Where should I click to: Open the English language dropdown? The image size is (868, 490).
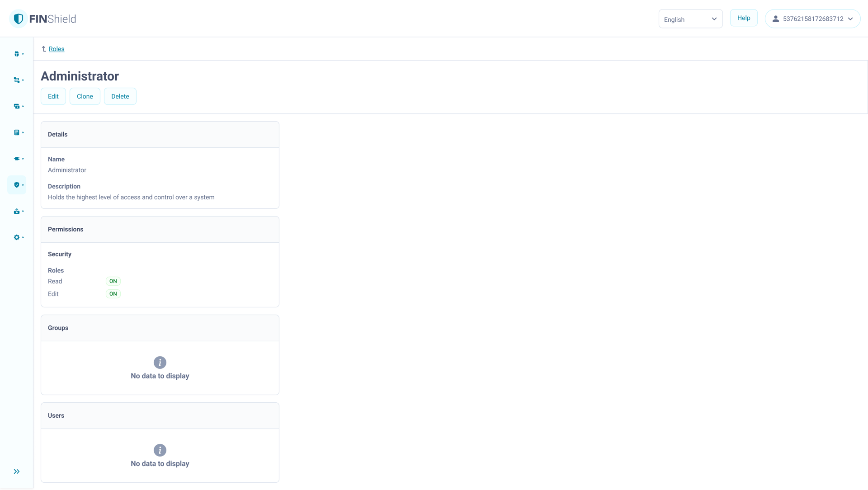[x=690, y=19]
